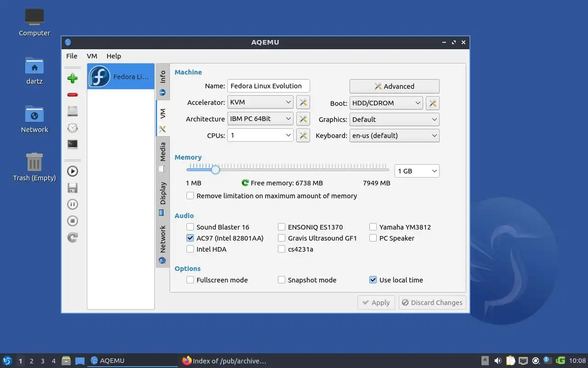Click the network connection tray icon
Image resolution: width=588 pixels, height=368 pixels.
point(523,361)
